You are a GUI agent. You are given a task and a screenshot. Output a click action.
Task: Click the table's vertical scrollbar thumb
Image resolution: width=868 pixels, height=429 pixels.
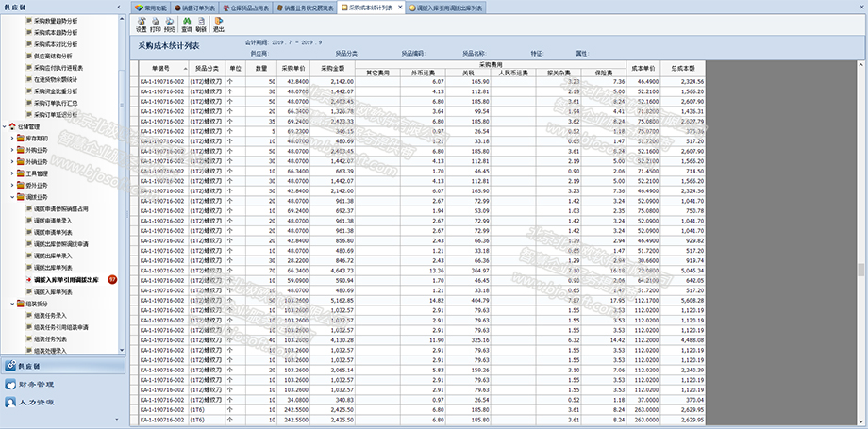click(x=860, y=270)
